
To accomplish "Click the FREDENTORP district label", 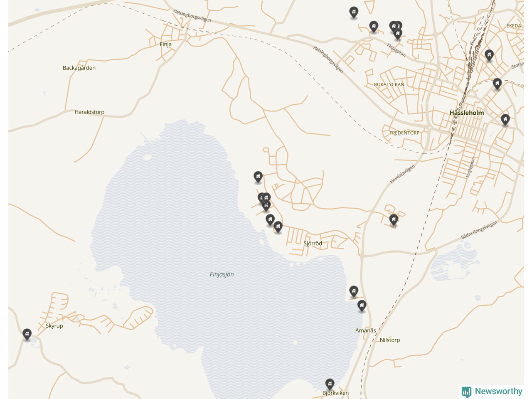I will coord(404,133).
